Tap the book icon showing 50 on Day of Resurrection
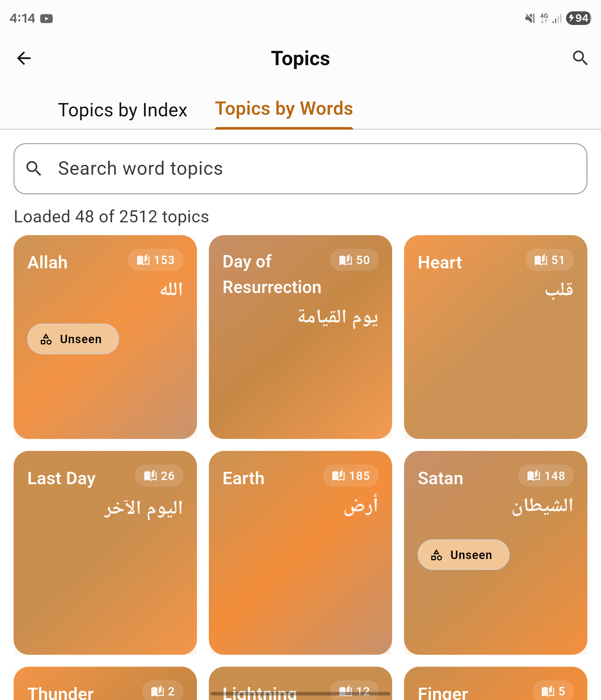This screenshot has height=700, width=601. (x=354, y=260)
